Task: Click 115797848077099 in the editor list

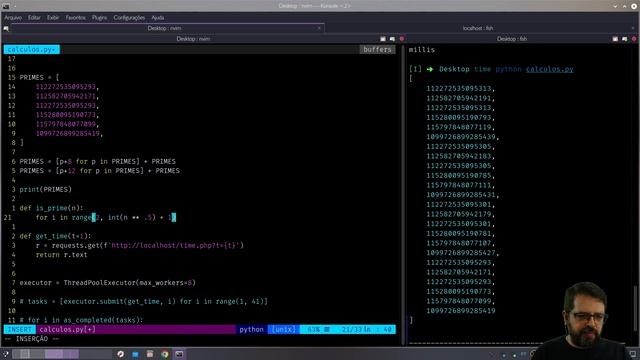Action: coord(65,124)
